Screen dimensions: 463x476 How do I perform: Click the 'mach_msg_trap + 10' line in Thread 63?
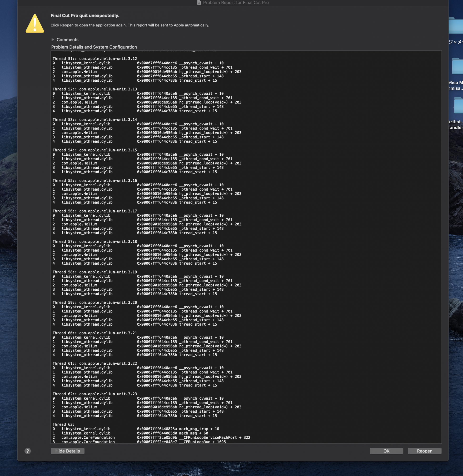(x=136, y=429)
